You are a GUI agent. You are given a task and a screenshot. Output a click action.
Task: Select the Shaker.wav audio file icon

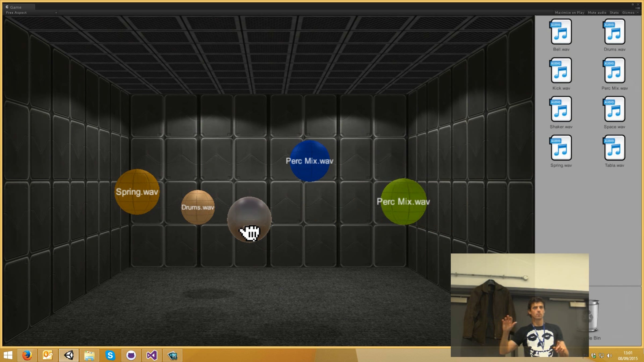tap(561, 109)
